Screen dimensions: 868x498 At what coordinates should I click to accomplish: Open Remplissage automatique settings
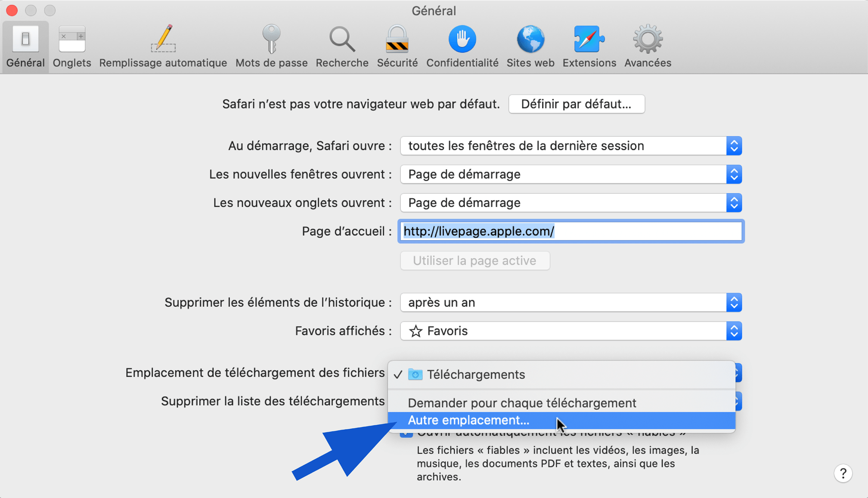point(163,46)
